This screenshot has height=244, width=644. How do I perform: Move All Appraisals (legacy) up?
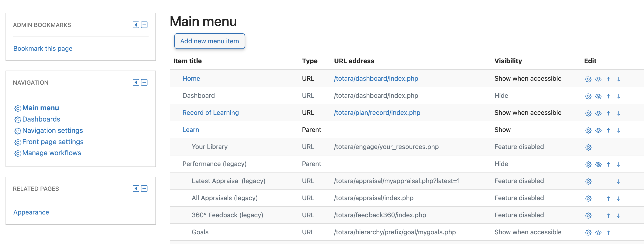coord(608,199)
